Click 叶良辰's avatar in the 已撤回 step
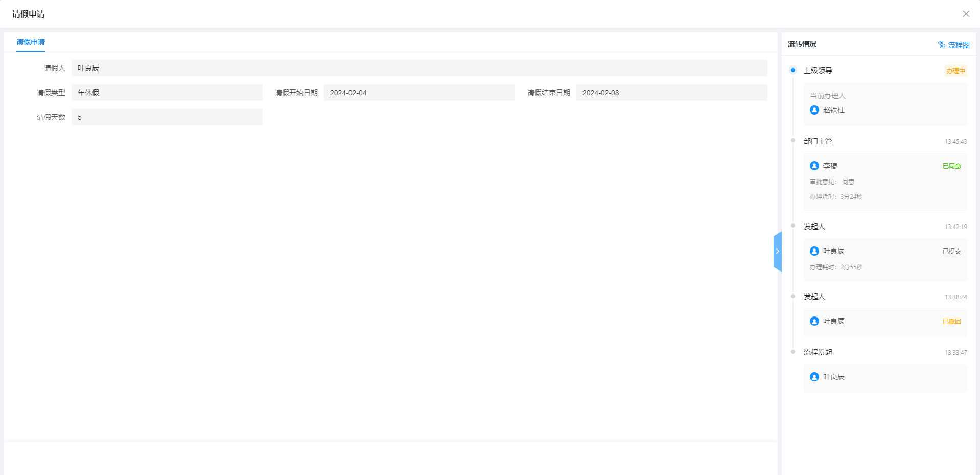This screenshot has height=475, width=980. pos(814,321)
